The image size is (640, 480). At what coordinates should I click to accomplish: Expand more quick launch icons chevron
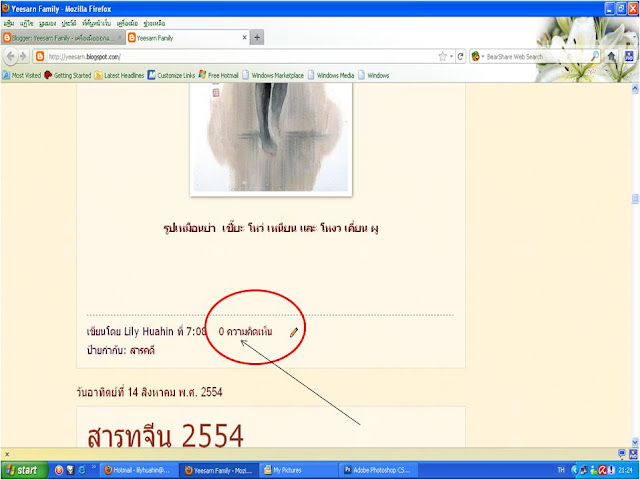[x=93, y=466]
